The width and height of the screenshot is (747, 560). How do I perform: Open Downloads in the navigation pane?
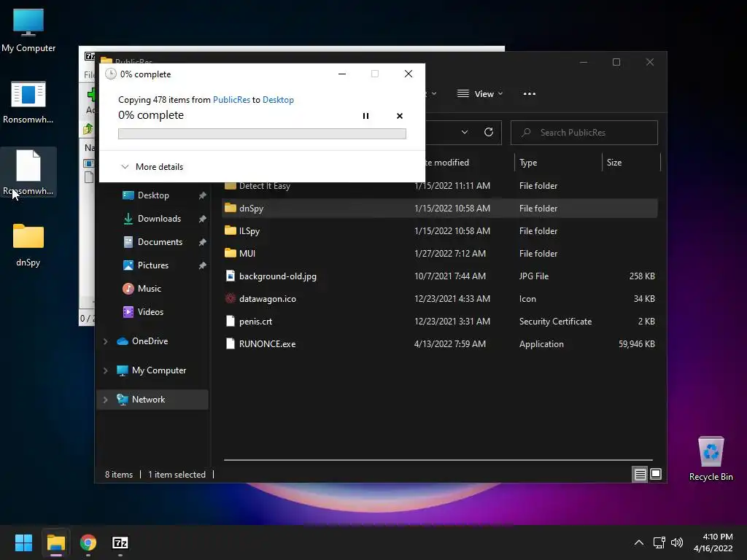click(158, 219)
